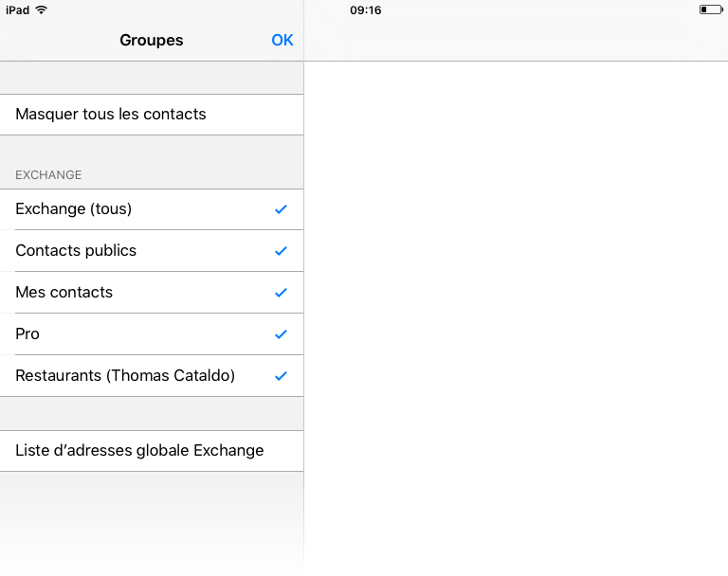Click the empty detail pane on right

point(516,318)
